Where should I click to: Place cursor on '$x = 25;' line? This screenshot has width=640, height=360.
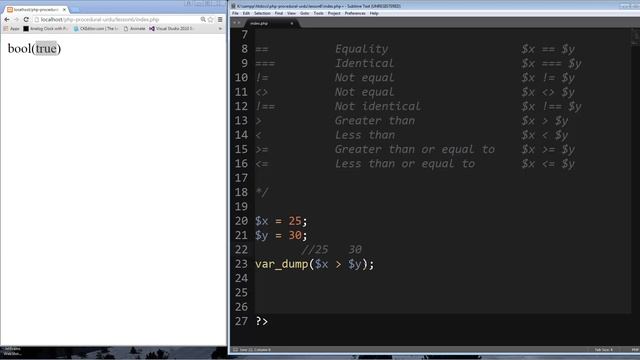click(281, 221)
